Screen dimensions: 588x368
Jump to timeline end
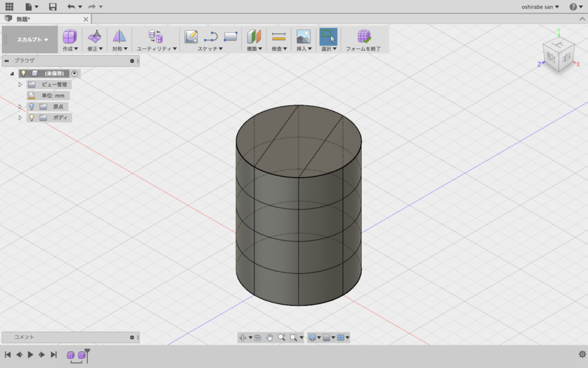(53, 354)
